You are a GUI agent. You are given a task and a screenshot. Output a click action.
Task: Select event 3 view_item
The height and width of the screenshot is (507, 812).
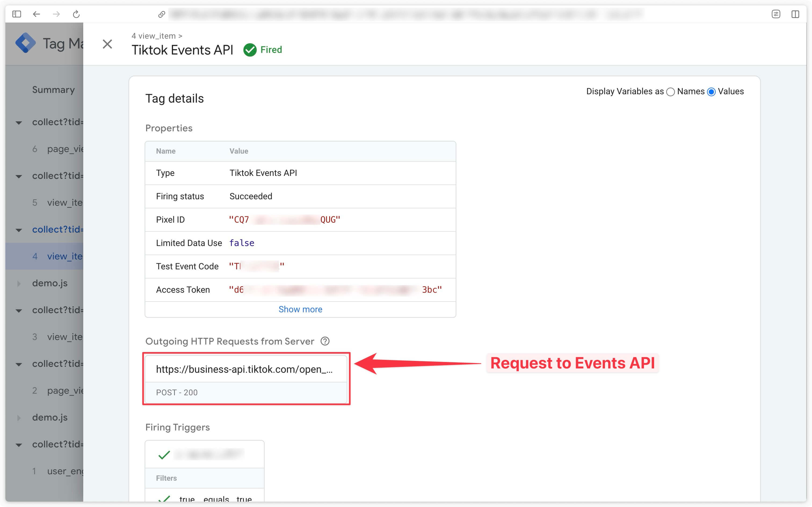[x=44, y=337]
